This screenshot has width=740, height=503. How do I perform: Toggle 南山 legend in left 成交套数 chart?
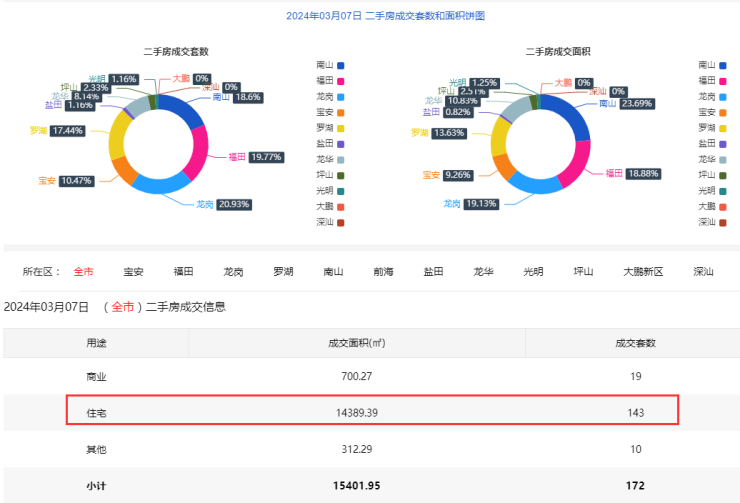(329, 65)
